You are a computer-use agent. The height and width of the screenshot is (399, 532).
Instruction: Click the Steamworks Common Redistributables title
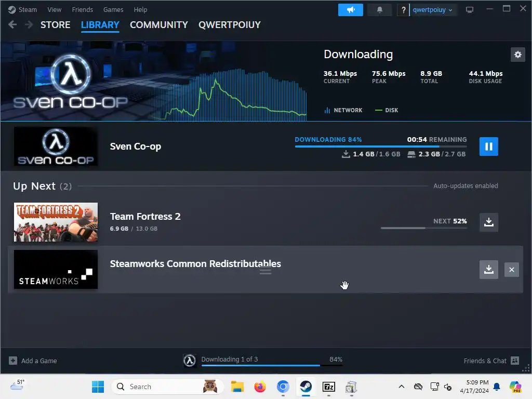coord(195,263)
